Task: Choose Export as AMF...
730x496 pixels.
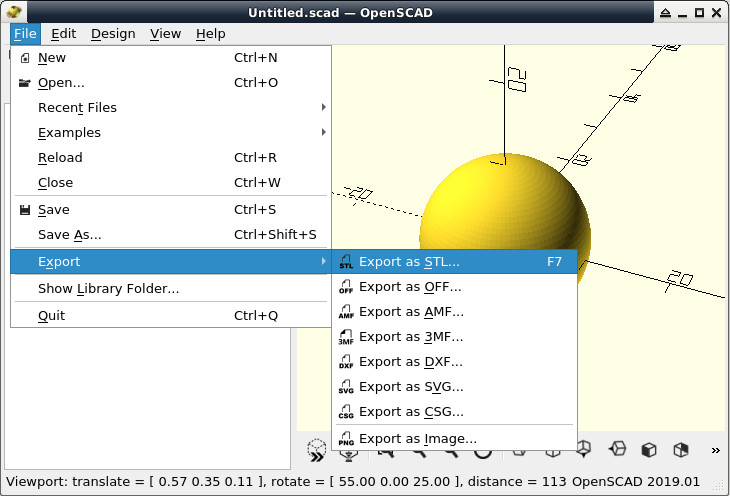Action: pyautogui.click(x=454, y=312)
